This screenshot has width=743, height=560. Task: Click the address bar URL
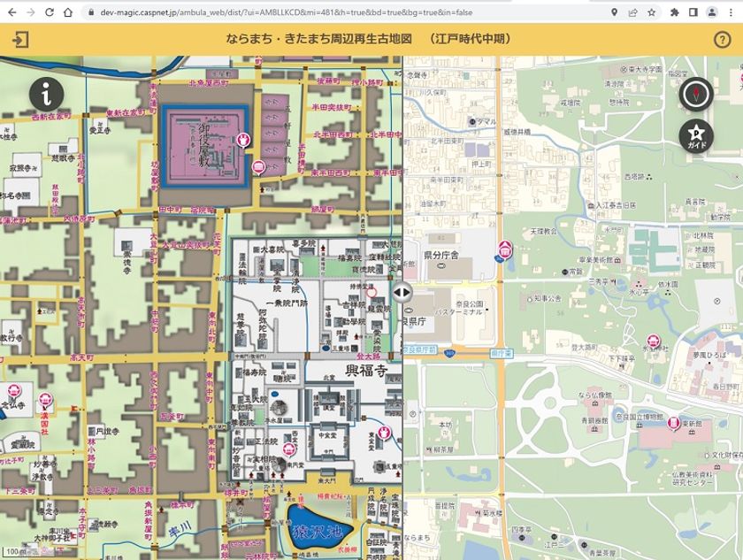click(x=287, y=12)
